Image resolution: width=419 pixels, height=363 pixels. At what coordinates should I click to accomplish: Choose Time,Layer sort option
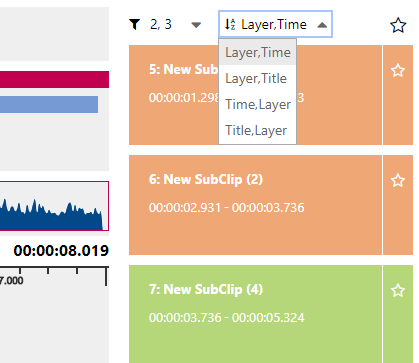pos(257,104)
